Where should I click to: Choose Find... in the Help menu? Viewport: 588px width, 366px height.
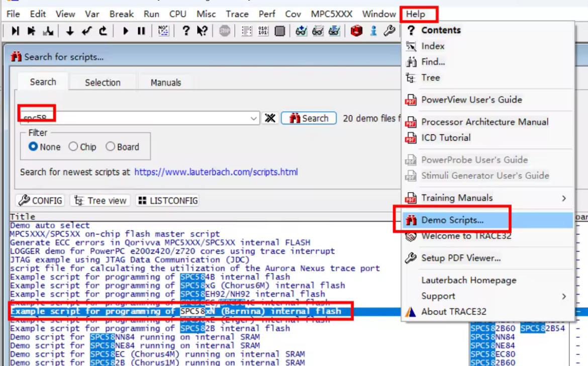487,62
